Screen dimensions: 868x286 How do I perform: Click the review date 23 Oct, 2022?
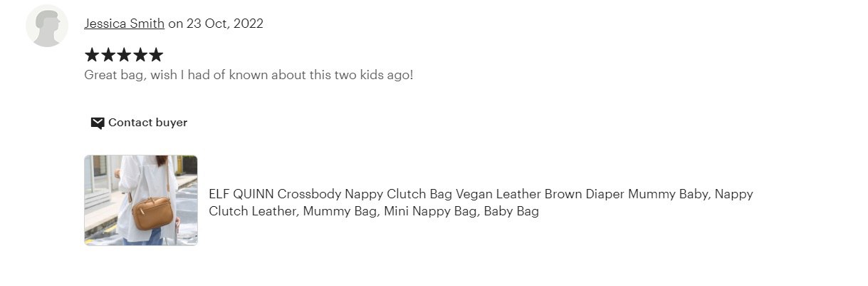[x=224, y=24]
